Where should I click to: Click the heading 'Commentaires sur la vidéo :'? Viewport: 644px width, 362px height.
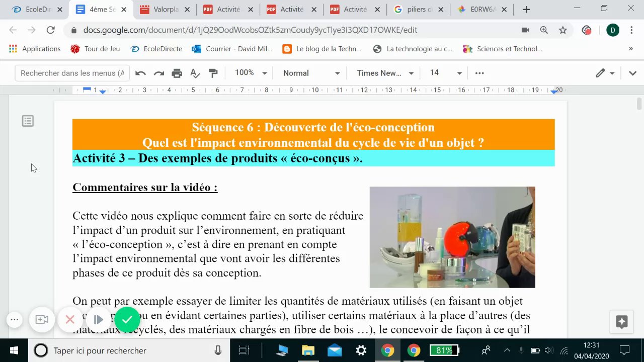coord(145,188)
